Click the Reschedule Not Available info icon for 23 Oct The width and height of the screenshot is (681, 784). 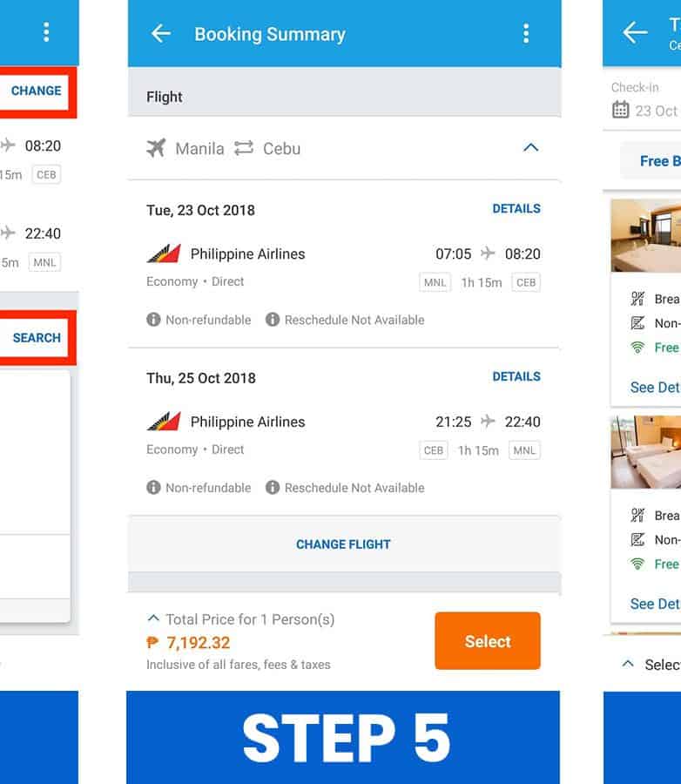273,320
